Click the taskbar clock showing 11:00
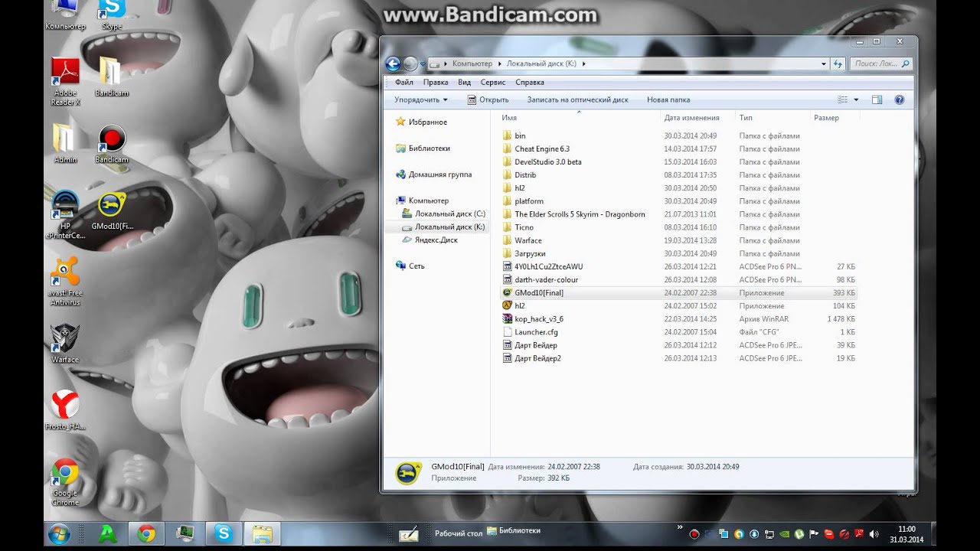 pyautogui.click(x=906, y=533)
